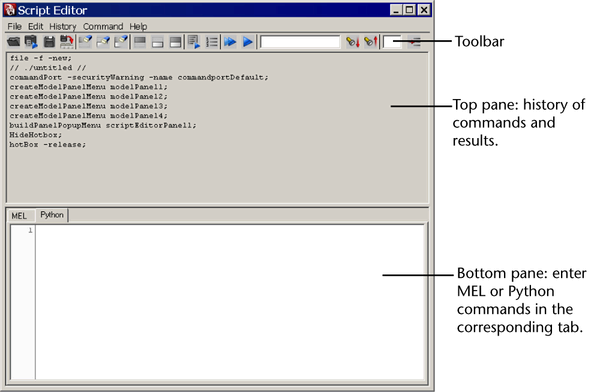Image resolution: width=591 pixels, height=392 pixels.
Task: Click the Search Down flashlight icon
Action: click(x=353, y=41)
